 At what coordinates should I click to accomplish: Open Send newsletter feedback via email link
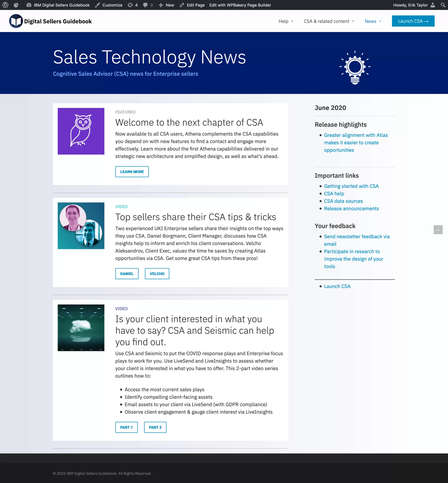[x=357, y=240]
